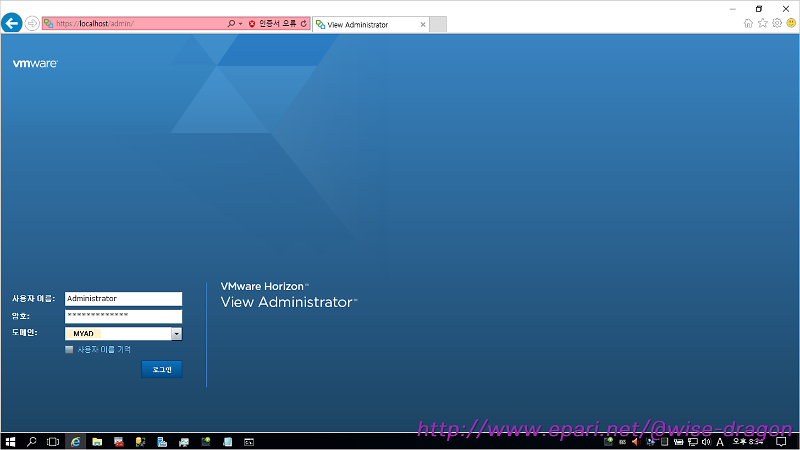800x450 pixels.
Task: Go back with the browser back arrow
Action: (12, 23)
